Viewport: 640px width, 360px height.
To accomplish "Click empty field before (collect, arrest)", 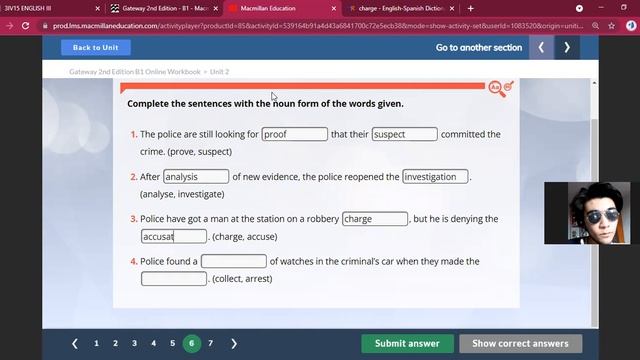I will [174, 279].
